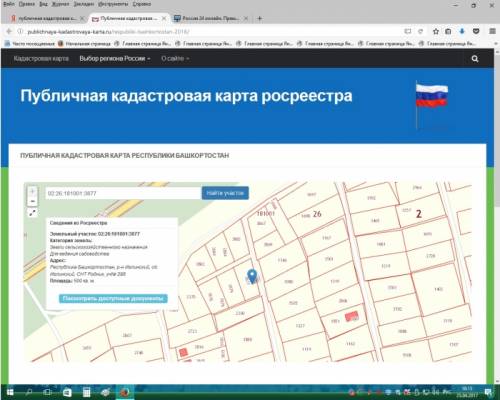The image size is (500, 400).
Task: Open a new tab with the plus button
Action: tap(260, 19)
